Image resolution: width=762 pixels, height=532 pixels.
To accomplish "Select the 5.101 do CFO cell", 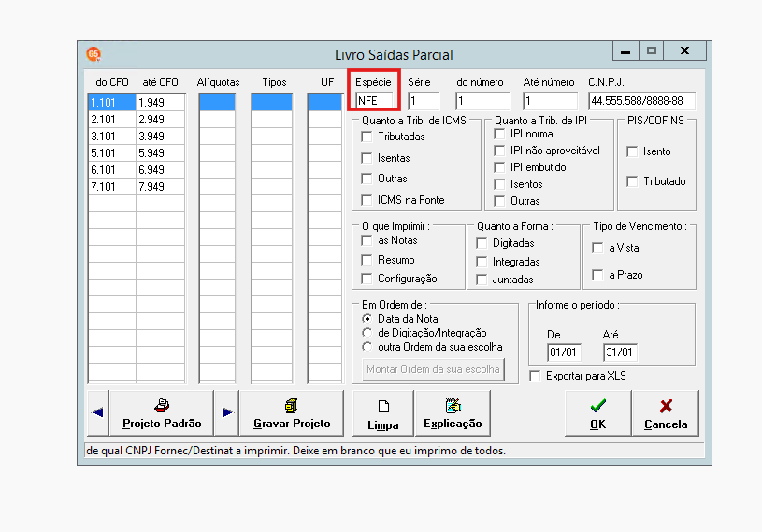I will point(112,153).
